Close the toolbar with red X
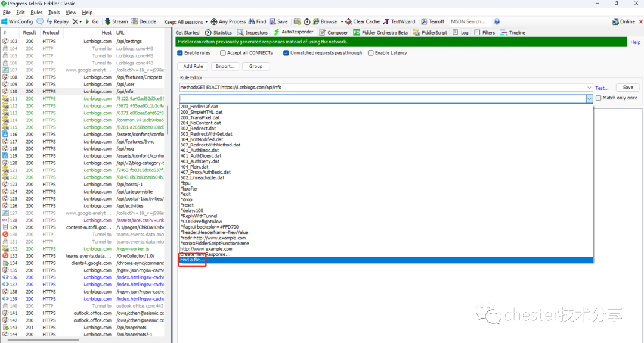The image size is (644, 343). [x=640, y=22]
